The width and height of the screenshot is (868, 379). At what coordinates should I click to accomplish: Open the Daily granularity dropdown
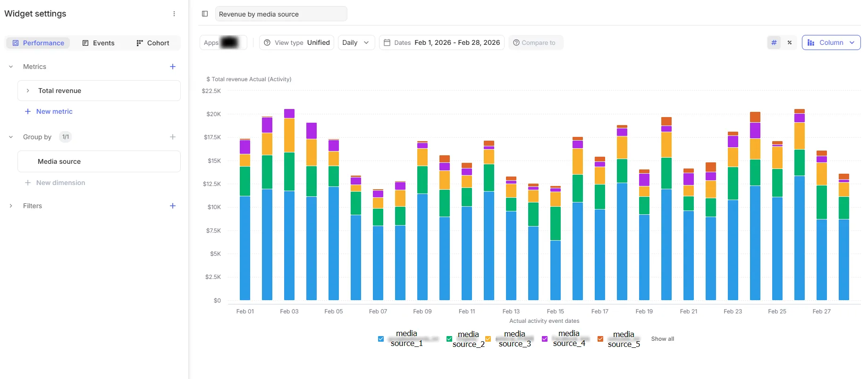(356, 42)
